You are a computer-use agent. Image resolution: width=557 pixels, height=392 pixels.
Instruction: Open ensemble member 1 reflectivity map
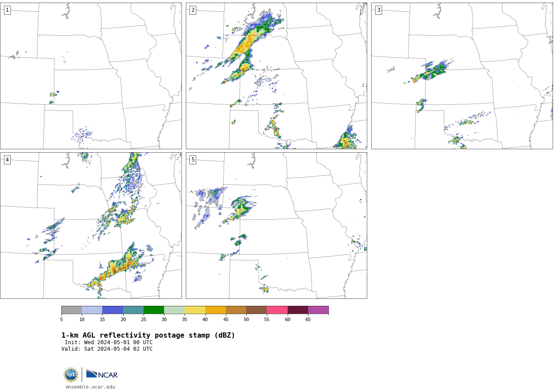(x=91, y=76)
